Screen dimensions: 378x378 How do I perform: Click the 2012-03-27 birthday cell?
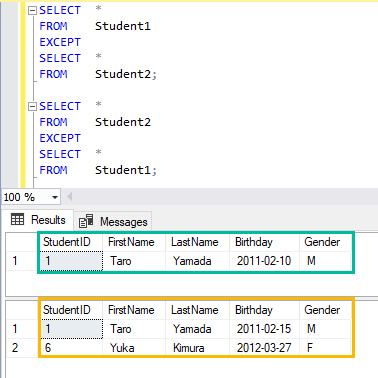tap(264, 348)
